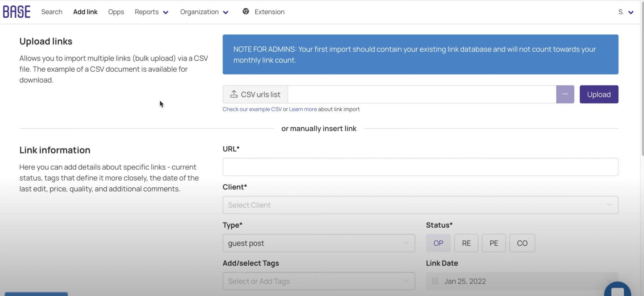Click the Chrome extension icon
Screen dimensions: 644x296
pyautogui.click(x=246, y=12)
